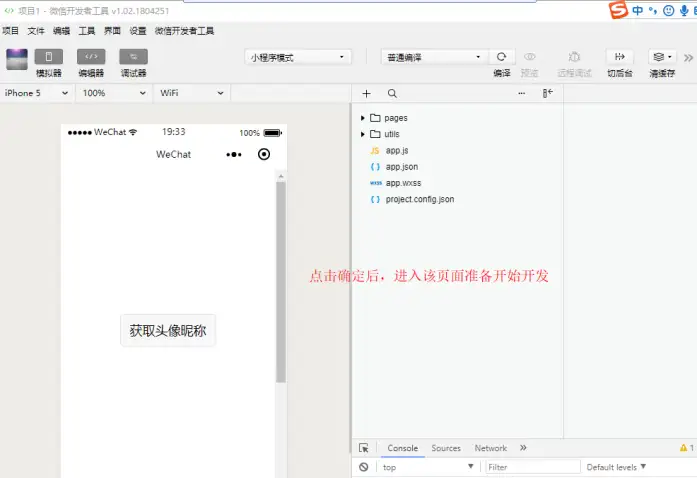This screenshot has height=478, width=697.
Task: Click the Sogou input method S icon
Action: (x=618, y=10)
